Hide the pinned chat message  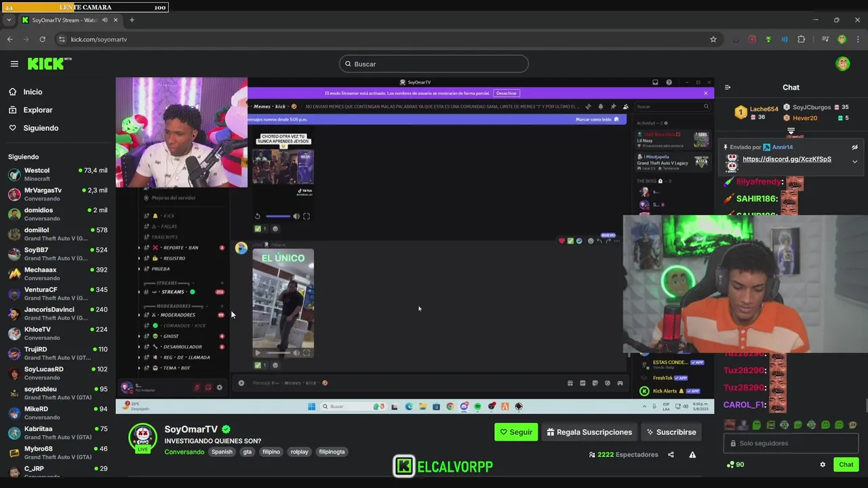(854, 147)
